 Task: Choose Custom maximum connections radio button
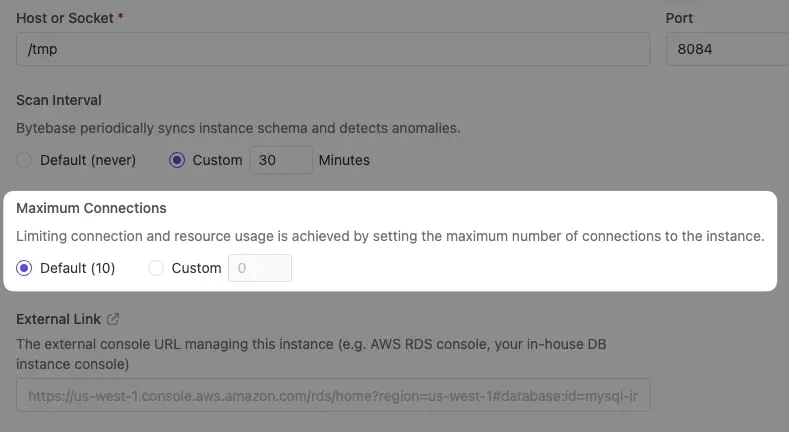156,268
